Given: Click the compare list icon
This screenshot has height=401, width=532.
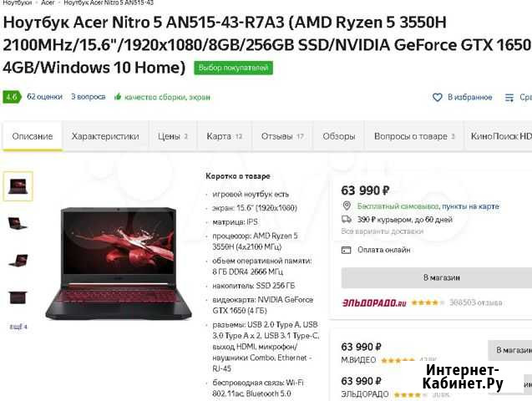Looking at the screenshot, I should point(509,98).
